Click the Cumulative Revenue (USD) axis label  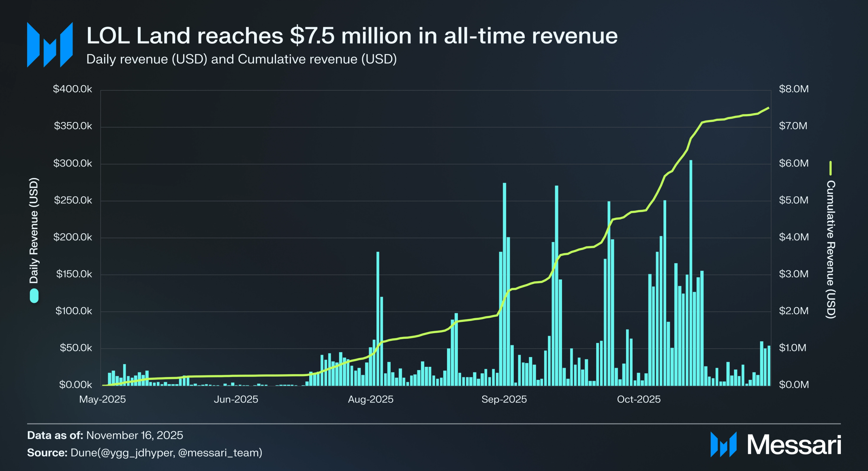(831, 249)
